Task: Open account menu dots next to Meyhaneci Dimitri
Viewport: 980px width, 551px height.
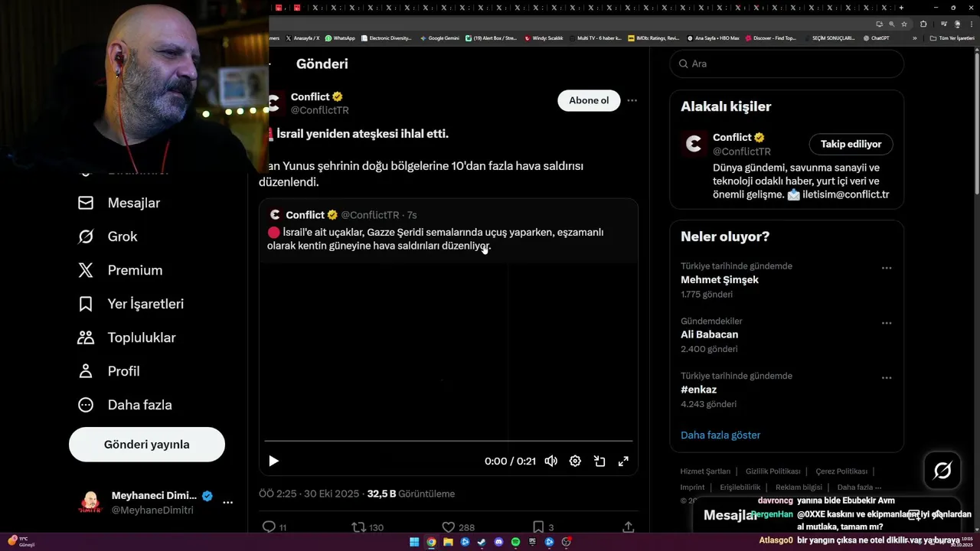Action: pyautogui.click(x=227, y=503)
